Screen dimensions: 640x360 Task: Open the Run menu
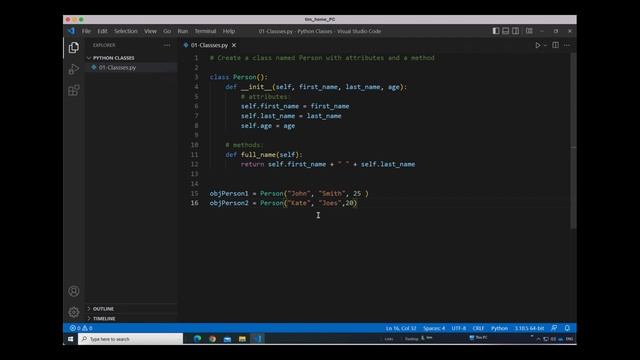pos(182,31)
